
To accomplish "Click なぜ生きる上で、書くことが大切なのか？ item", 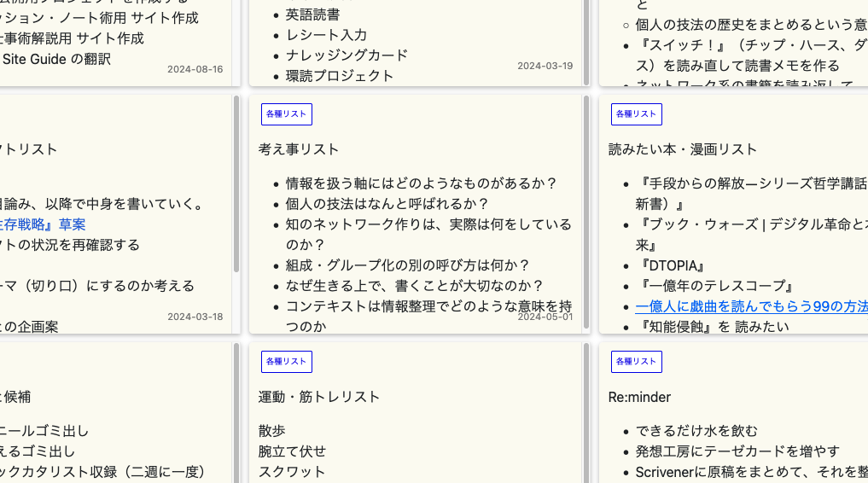I will (415, 286).
